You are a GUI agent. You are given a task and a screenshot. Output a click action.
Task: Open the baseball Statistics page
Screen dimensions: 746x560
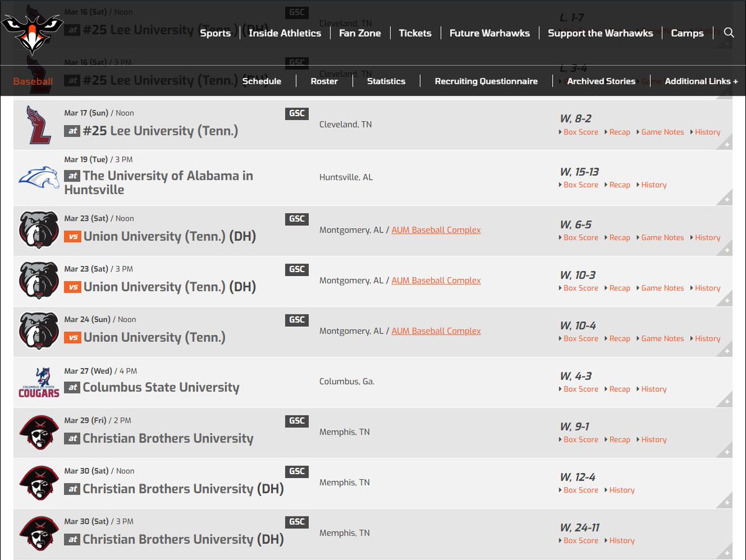386,81
